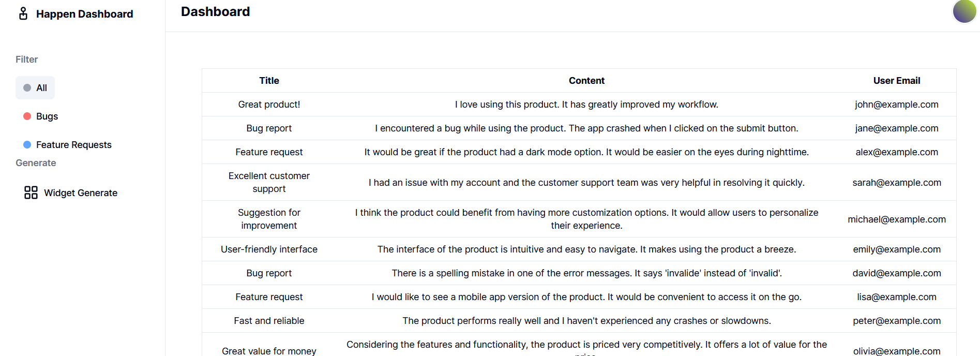Click the dark mode feature request content

tap(586, 152)
